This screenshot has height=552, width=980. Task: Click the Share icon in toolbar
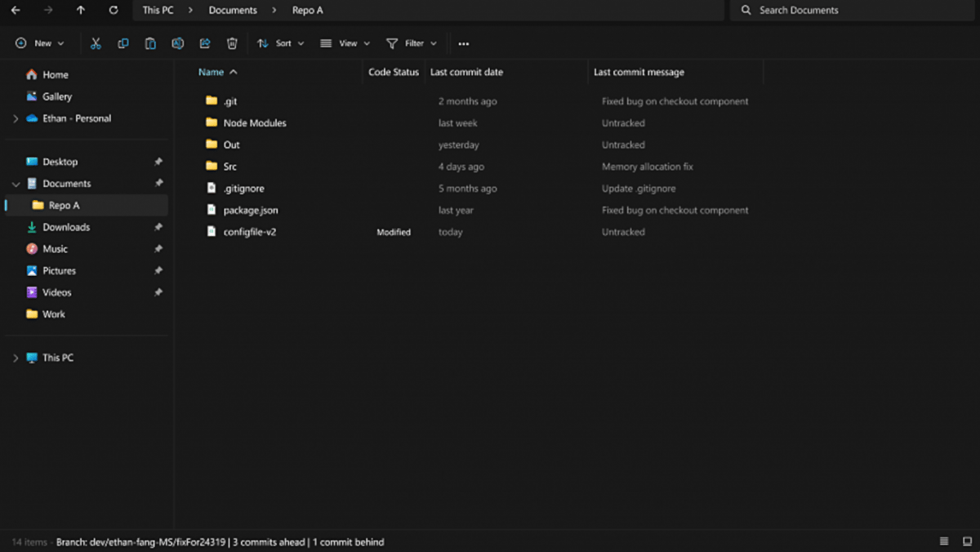tap(205, 43)
